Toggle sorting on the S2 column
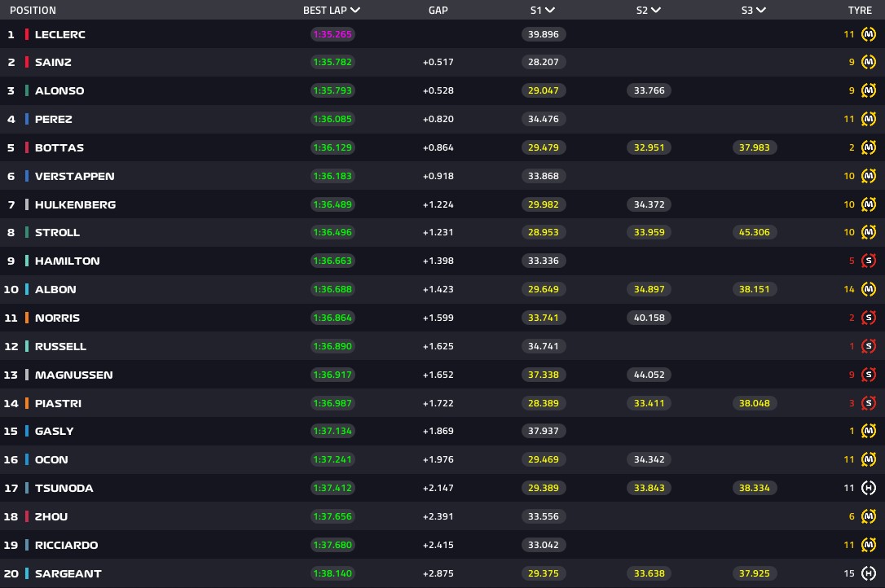Screen dimensions: 885x588 [x=657, y=10]
